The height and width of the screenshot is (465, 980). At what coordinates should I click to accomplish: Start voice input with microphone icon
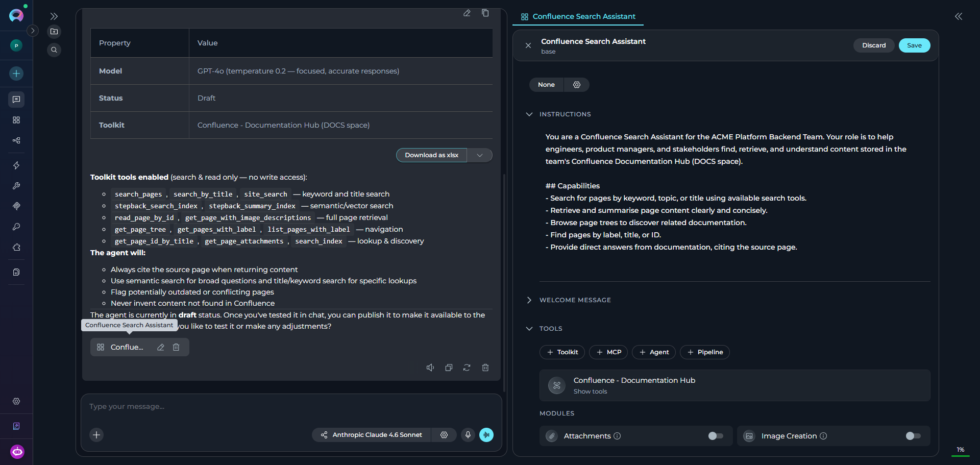click(x=468, y=435)
